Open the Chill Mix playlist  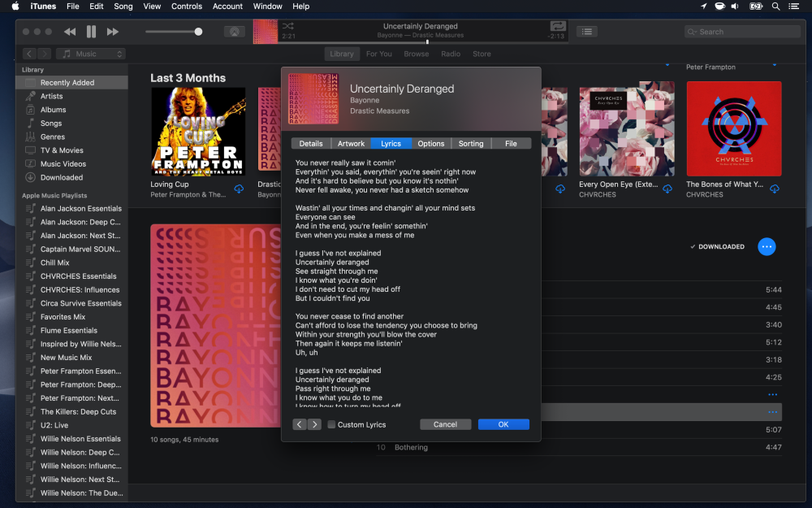click(72, 263)
